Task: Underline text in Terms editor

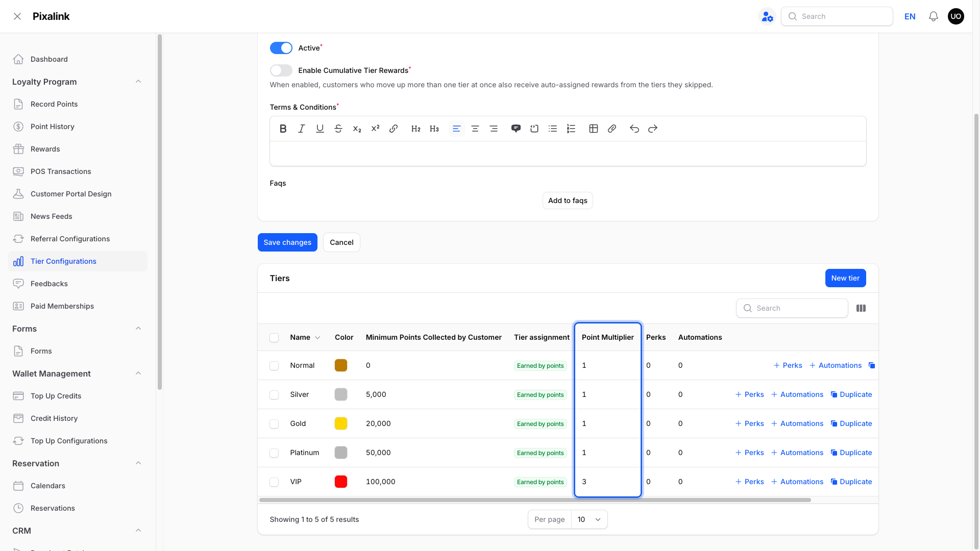Action: 320,129
